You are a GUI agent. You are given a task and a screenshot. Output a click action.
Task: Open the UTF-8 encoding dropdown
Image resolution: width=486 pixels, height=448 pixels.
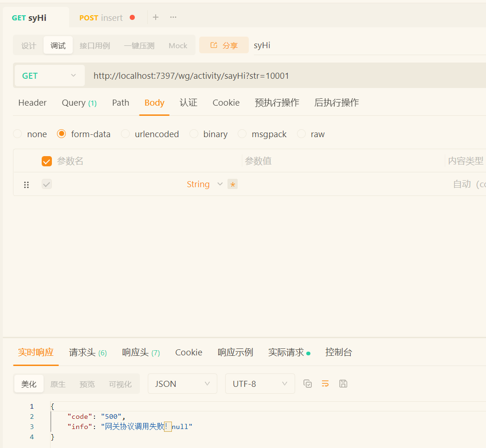[x=259, y=384]
